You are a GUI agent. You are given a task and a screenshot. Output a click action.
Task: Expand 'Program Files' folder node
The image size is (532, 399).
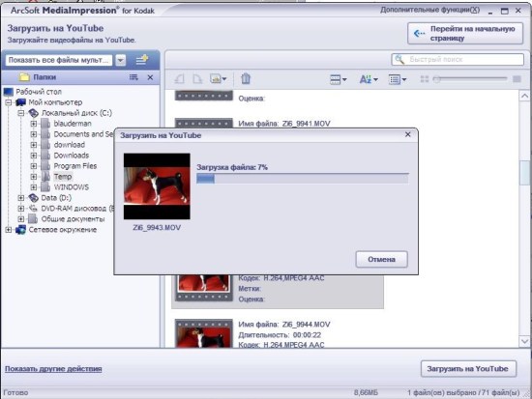coord(33,166)
